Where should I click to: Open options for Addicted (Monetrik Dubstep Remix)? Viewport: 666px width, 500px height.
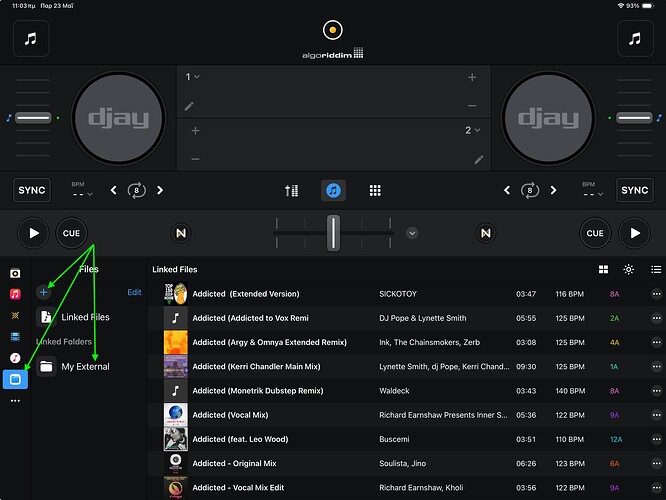(656, 390)
